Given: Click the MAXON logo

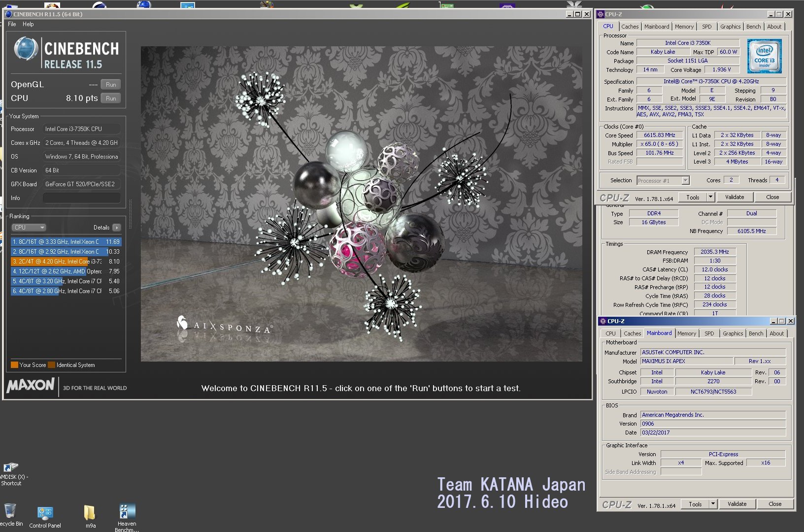Looking at the screenshot, I should click(x=31, y=386).
